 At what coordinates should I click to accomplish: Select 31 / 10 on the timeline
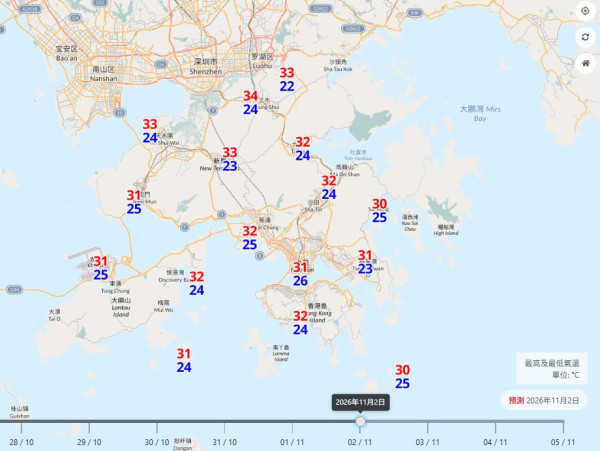(x=225, y=442)
